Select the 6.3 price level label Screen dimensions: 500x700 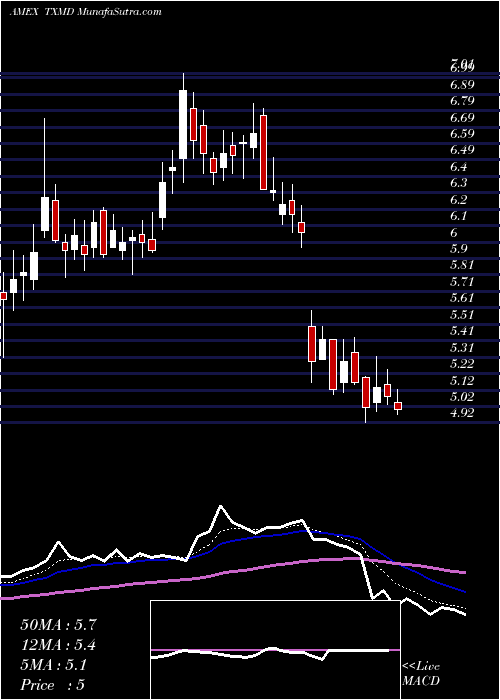[x=458, y=183]
